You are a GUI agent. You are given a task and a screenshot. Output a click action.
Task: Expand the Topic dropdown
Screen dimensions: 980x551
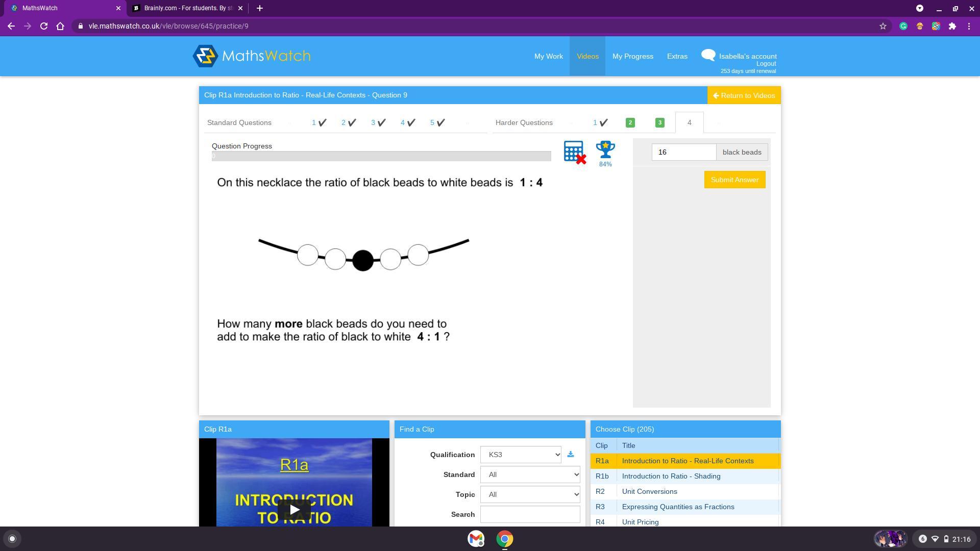pos(530,494)
